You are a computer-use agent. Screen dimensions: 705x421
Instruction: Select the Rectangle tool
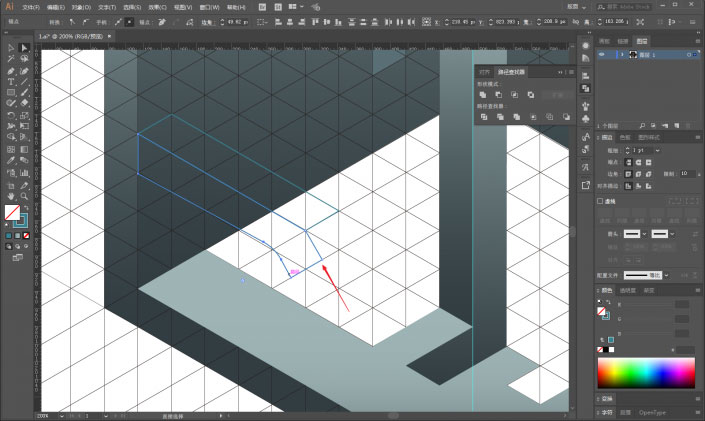pyautogui.click(x=11, y=93)
